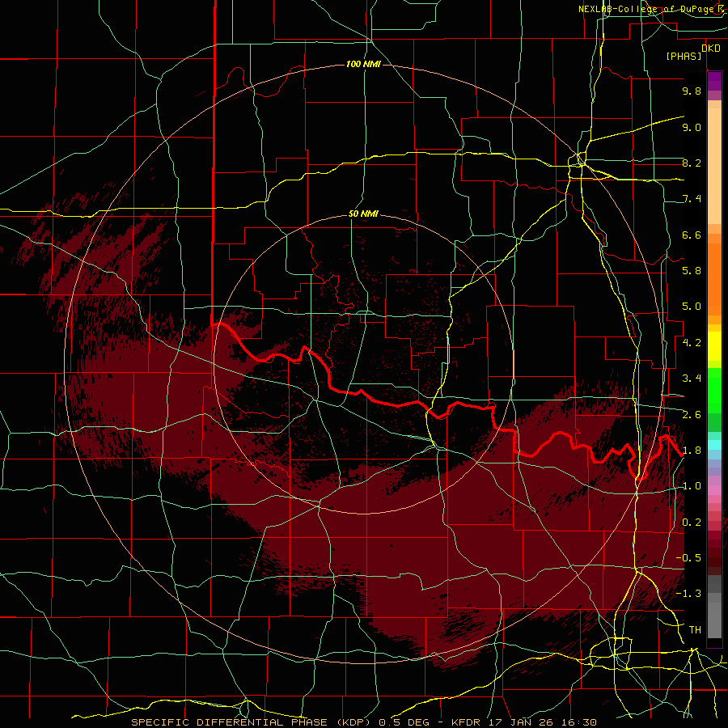
Task: Click the cyan band in the color bar
Action: tap(714, 445)
